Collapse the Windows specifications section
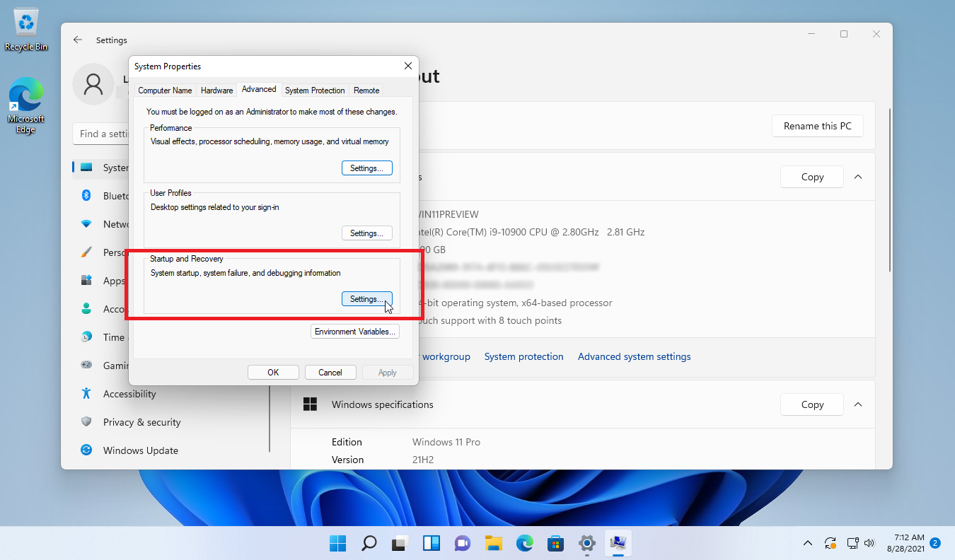 coord(857,404)
